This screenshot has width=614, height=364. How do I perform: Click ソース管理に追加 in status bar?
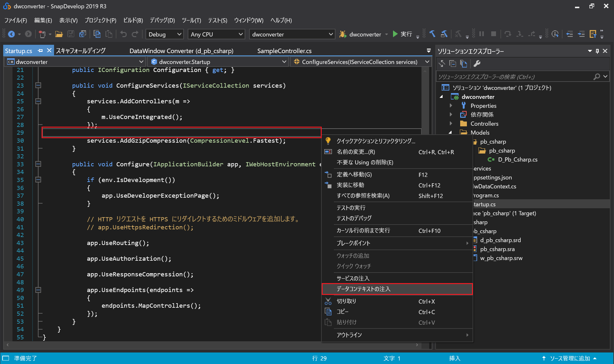click(x=570, y=358)
